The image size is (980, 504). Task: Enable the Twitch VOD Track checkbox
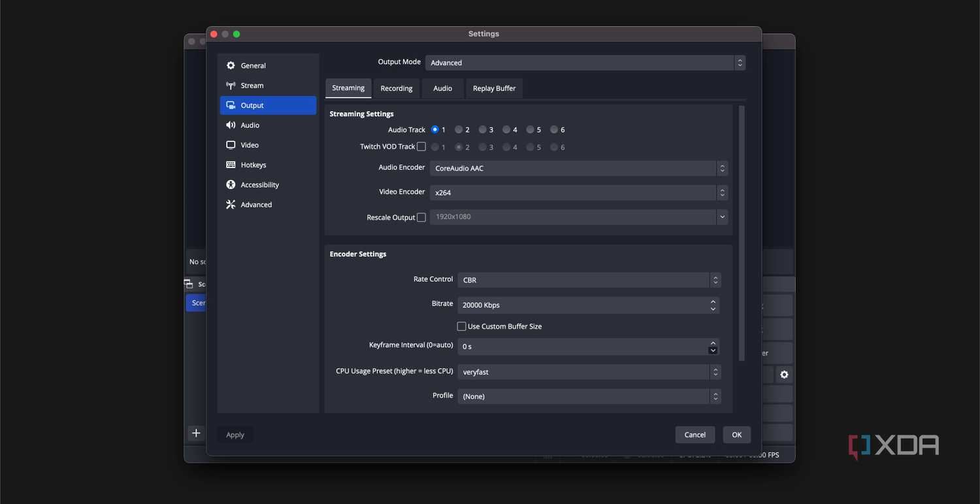pos(421,146)
